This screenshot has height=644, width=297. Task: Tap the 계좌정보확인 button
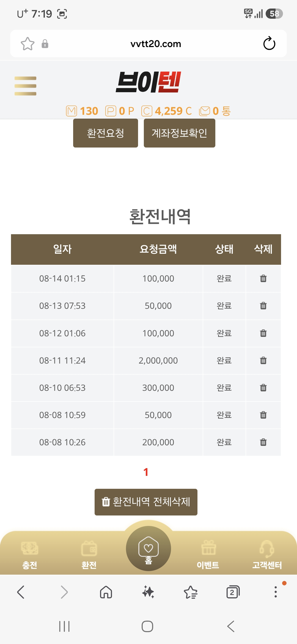click(180, 133)
